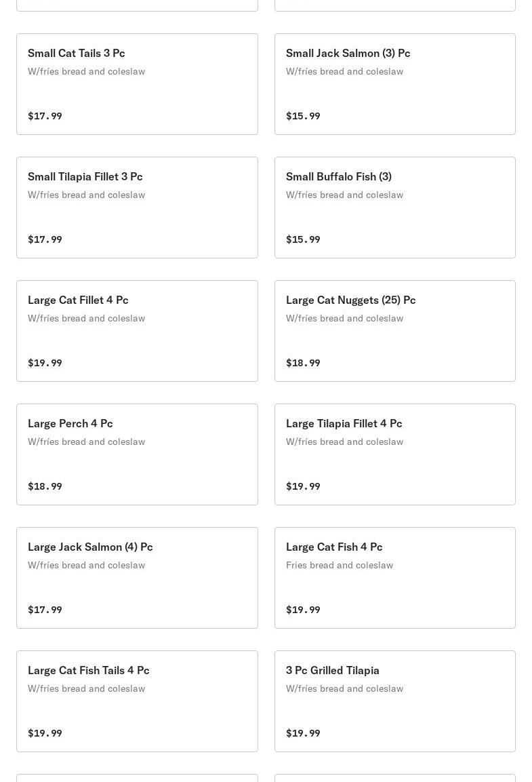Image resolution: width=532 pixels, height=782 pixels.
Task: Select the Large Cat Fish 4 Pc card
Action: click(394, 578)
